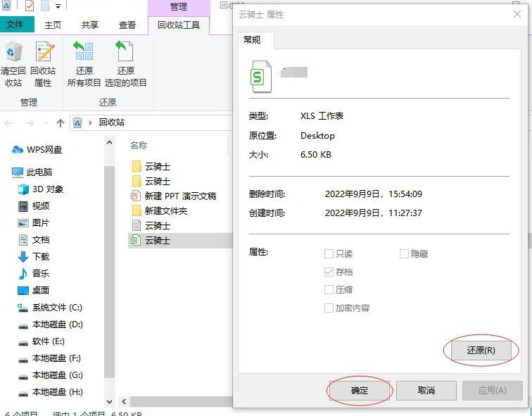The width and height of the screenshot is (532, 416).
Task: Click the new folder icon in title bar
Action: (45, 5)
